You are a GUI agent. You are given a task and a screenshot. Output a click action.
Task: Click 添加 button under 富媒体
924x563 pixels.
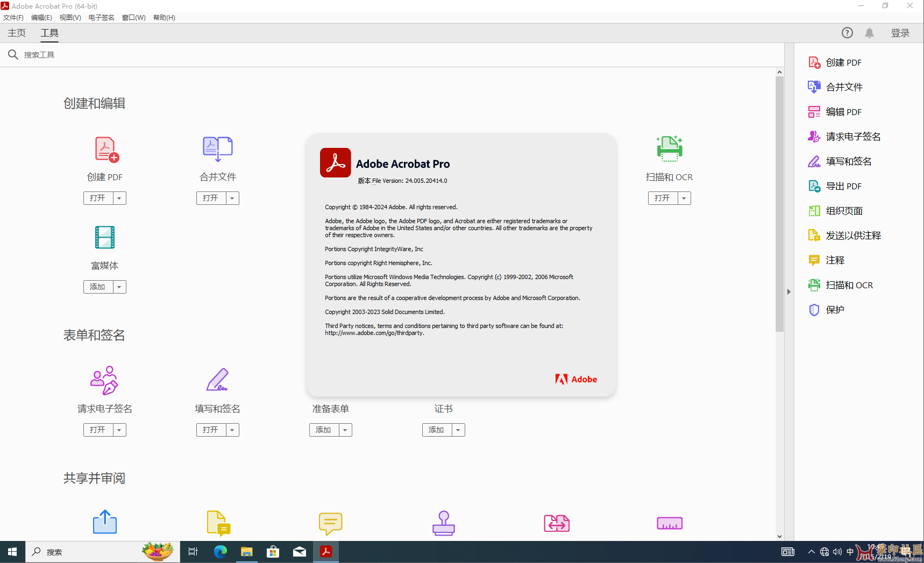pos(98,287)
